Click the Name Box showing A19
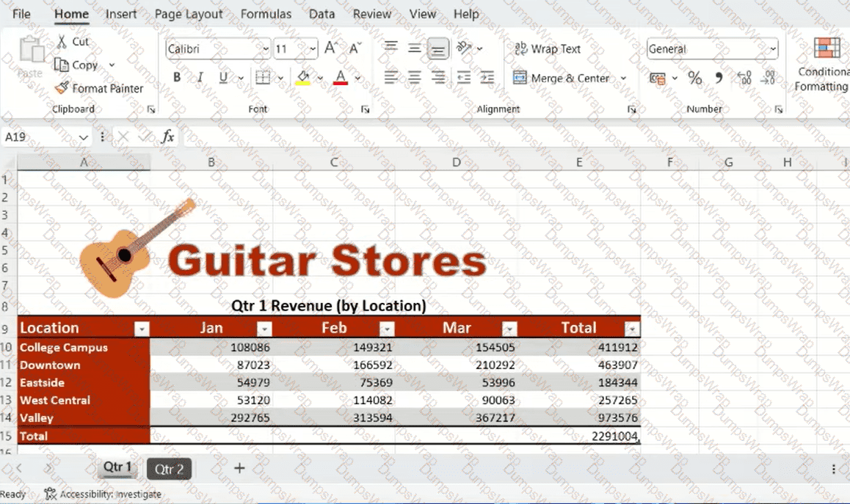Viewport: 850px width, 504px height. [37, 137]
